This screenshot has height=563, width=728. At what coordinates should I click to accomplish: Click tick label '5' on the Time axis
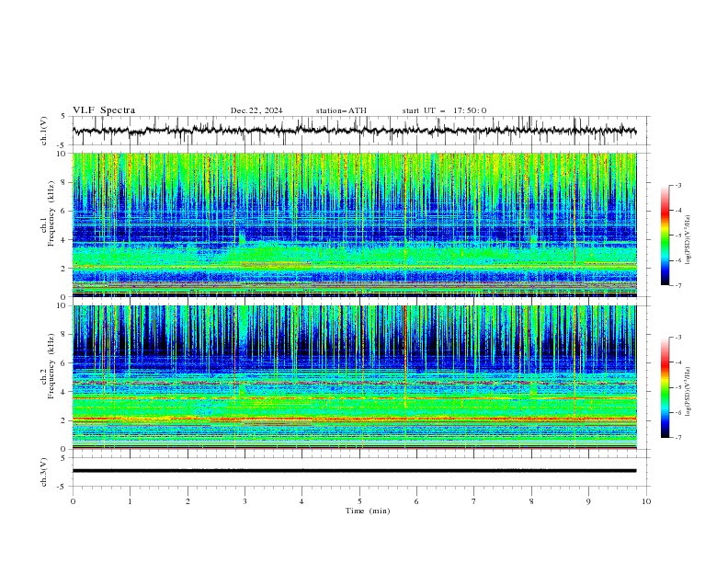tap(359, 501)
